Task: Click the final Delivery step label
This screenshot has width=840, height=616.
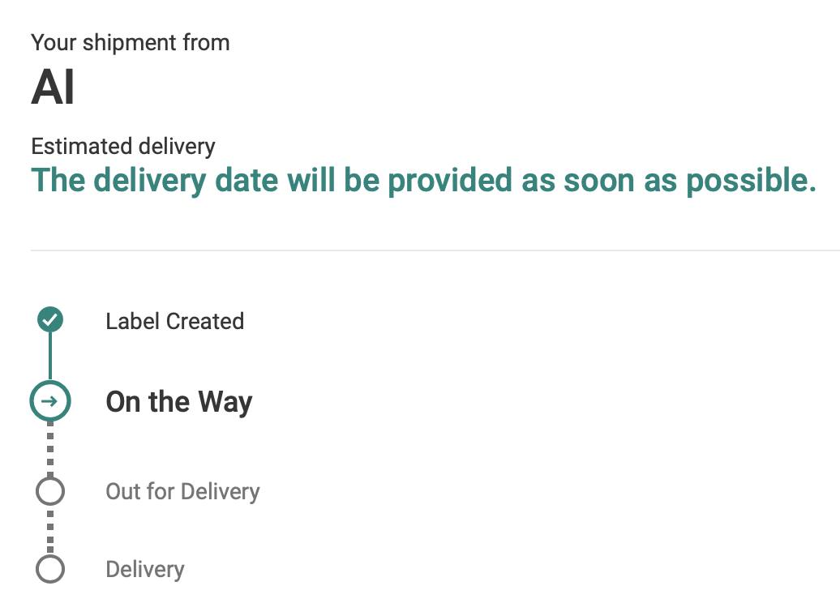Action: pyautogui.click(x=145, y=570)
